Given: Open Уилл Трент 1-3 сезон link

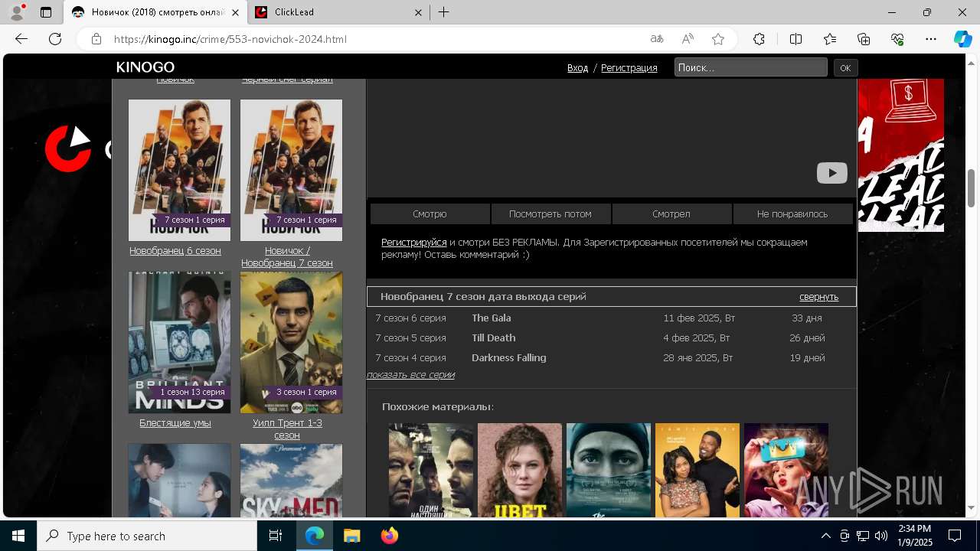Looking at the screenshot, I should [287, 429].
